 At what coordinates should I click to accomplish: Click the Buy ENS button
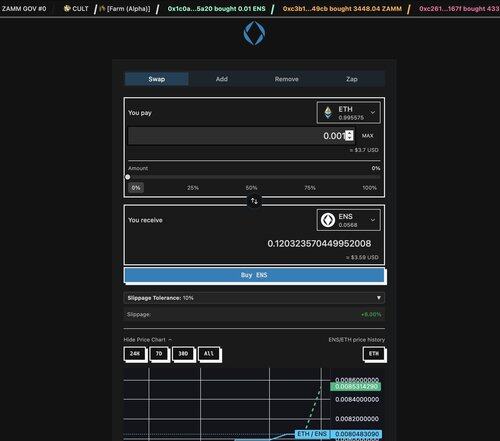click(254, 275)
